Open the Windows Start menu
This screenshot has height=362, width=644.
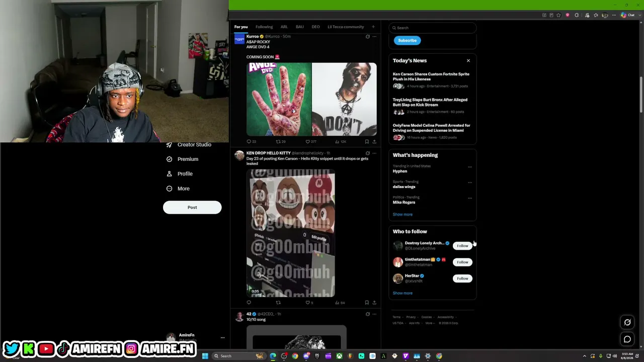click(x=205, y=356)
